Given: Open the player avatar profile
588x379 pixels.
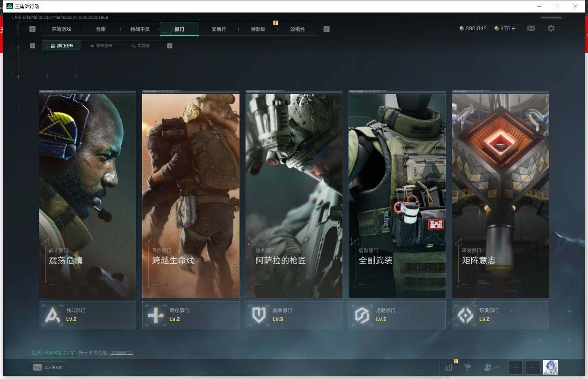Looking at the screenshot, I should (x=550, y=367).
